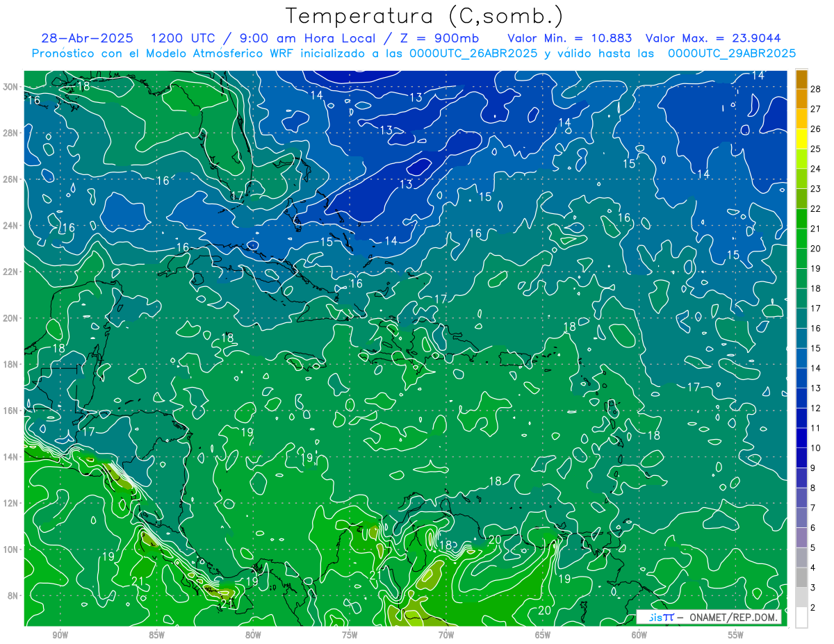Click color scale label "2"

tap(813, 609)
